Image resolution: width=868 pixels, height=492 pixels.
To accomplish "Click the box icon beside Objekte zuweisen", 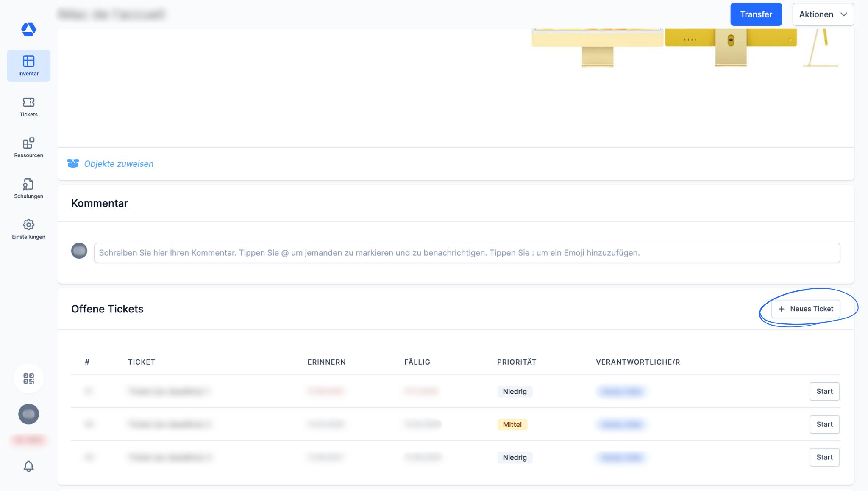I will (x=73, y=163).
